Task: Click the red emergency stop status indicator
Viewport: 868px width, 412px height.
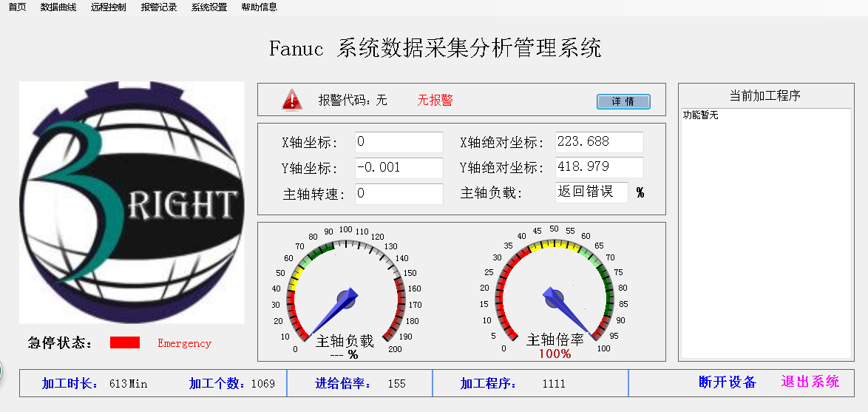Action: [124, 342]
